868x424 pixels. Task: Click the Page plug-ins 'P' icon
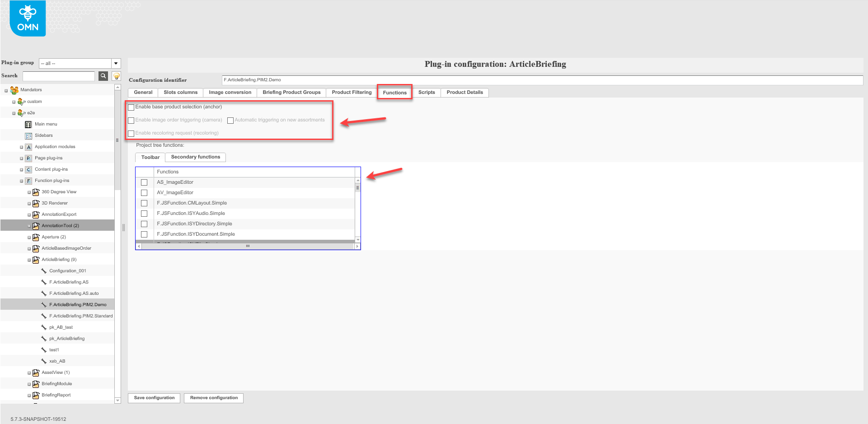[x=28, y=158]
